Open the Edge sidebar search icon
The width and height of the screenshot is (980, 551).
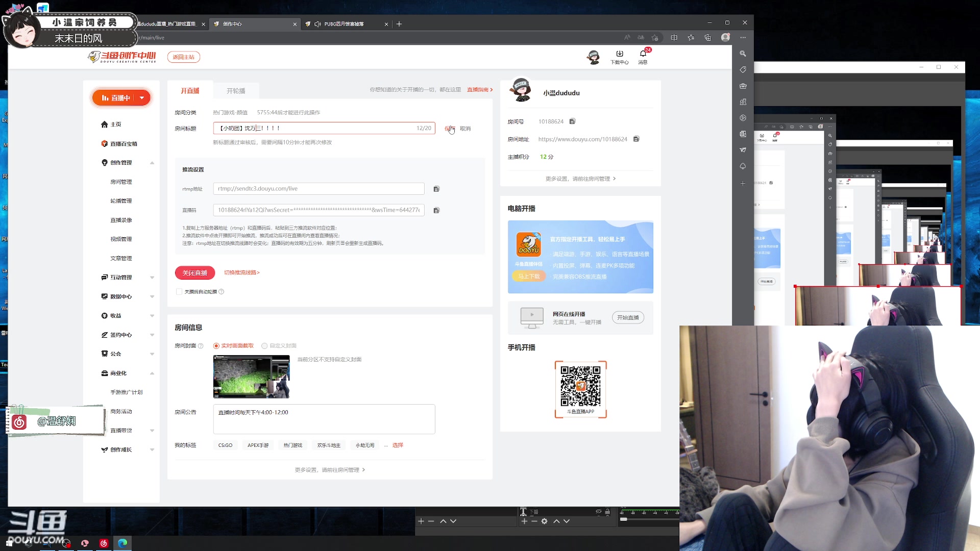[743, 54]
